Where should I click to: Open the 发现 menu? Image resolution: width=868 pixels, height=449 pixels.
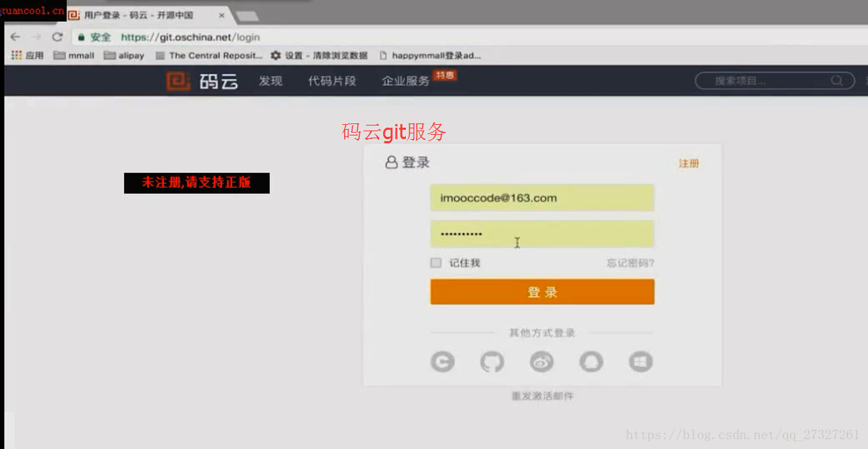point(270,81)
